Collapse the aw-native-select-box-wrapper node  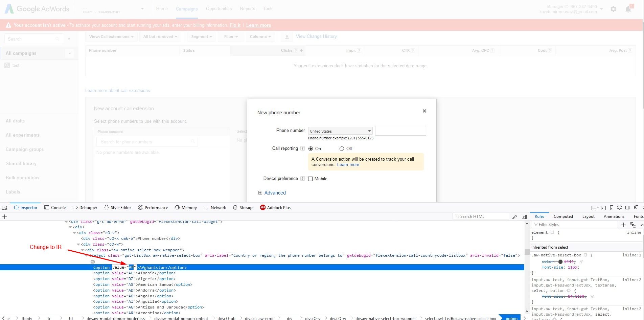click(x=83, y=250)
